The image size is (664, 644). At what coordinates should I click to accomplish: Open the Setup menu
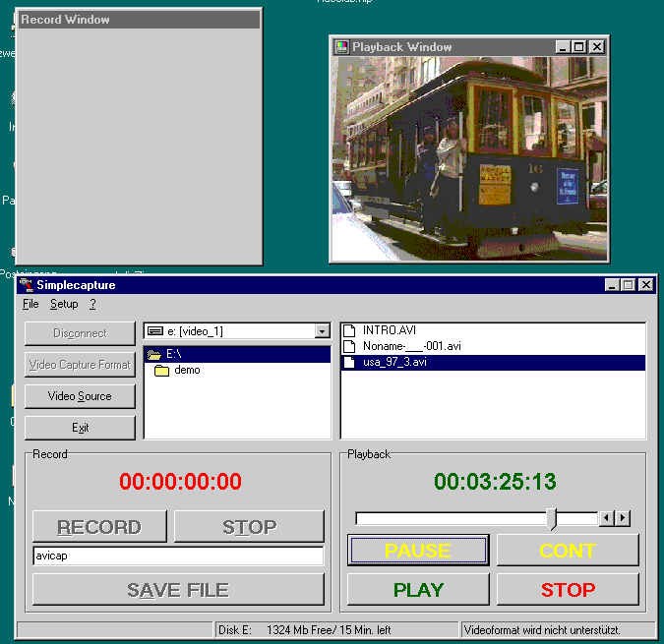64,304
